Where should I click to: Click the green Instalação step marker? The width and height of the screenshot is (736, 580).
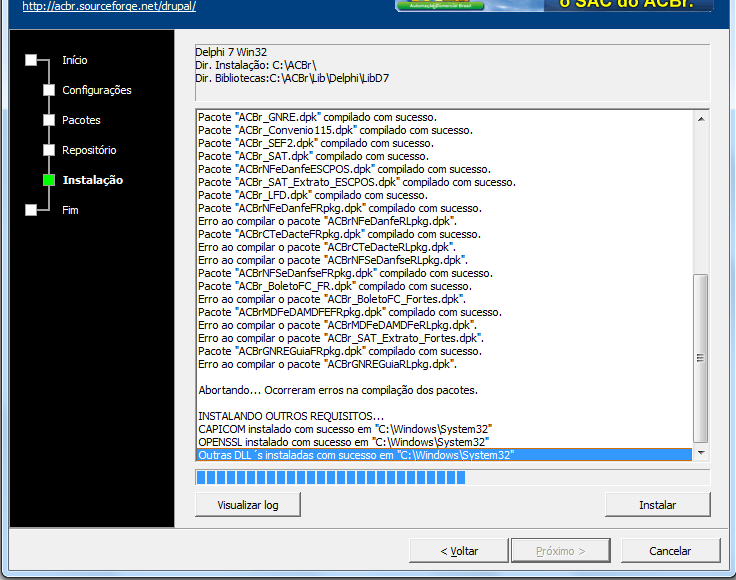click(49, 180)
